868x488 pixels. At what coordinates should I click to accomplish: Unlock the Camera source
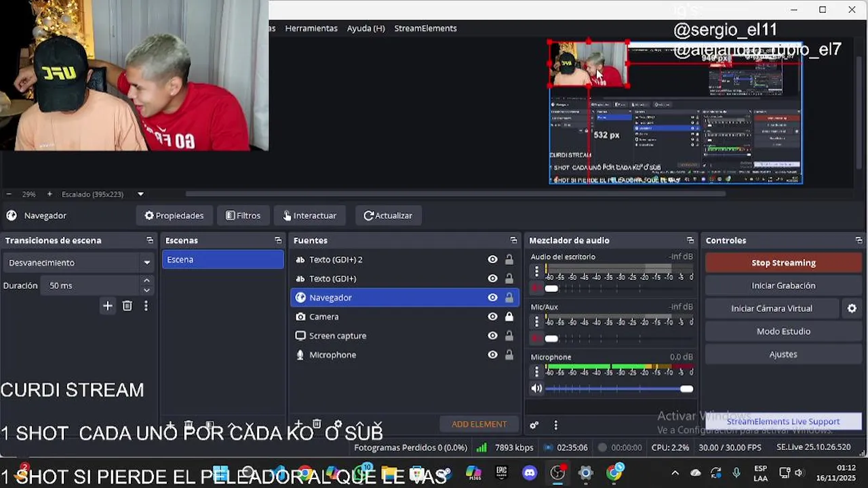(509, 317)
